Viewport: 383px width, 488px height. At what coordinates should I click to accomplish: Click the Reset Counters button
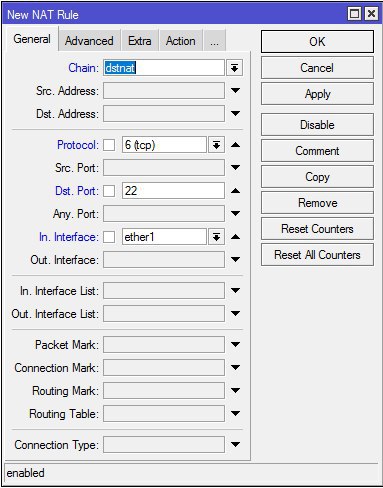(x=317, y=229)
